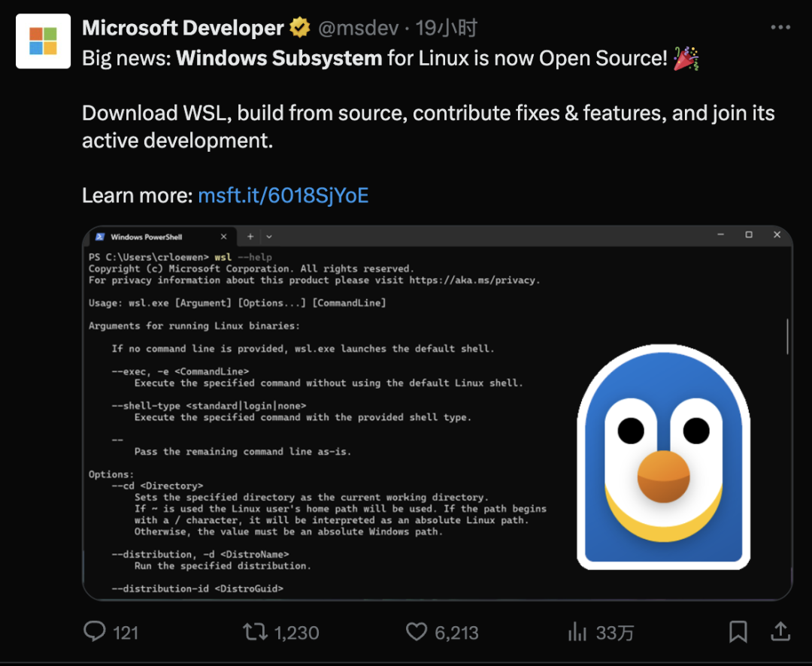Open the msft.it/6018SjYoE link
Screen dimensions: 812x666
coord(283,196)
